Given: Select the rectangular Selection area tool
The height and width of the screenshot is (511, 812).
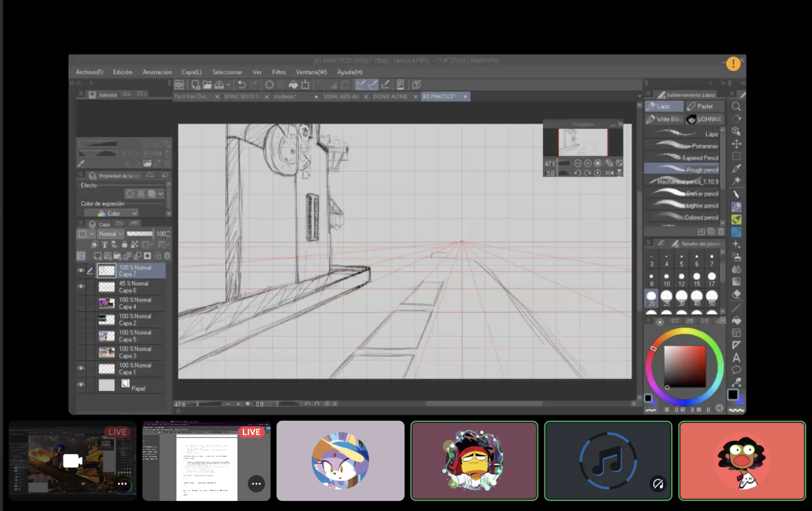Looking at the screenshot, I should coord(736,156).
